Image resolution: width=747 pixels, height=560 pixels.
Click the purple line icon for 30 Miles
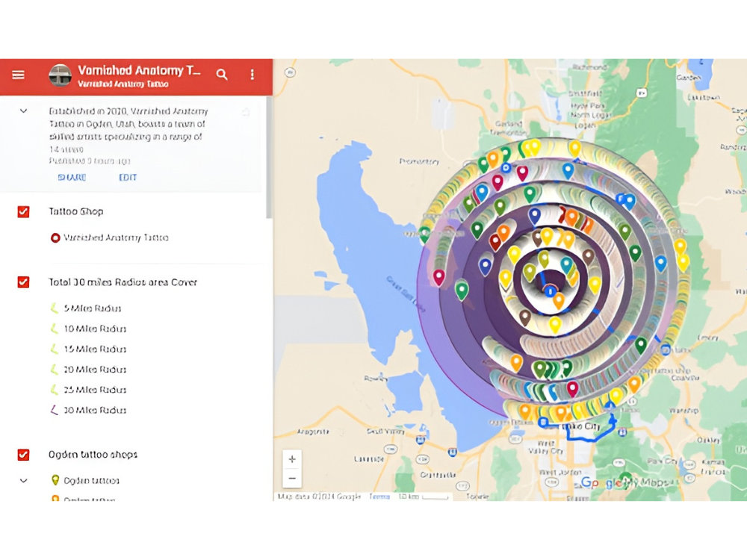point(55,410)
